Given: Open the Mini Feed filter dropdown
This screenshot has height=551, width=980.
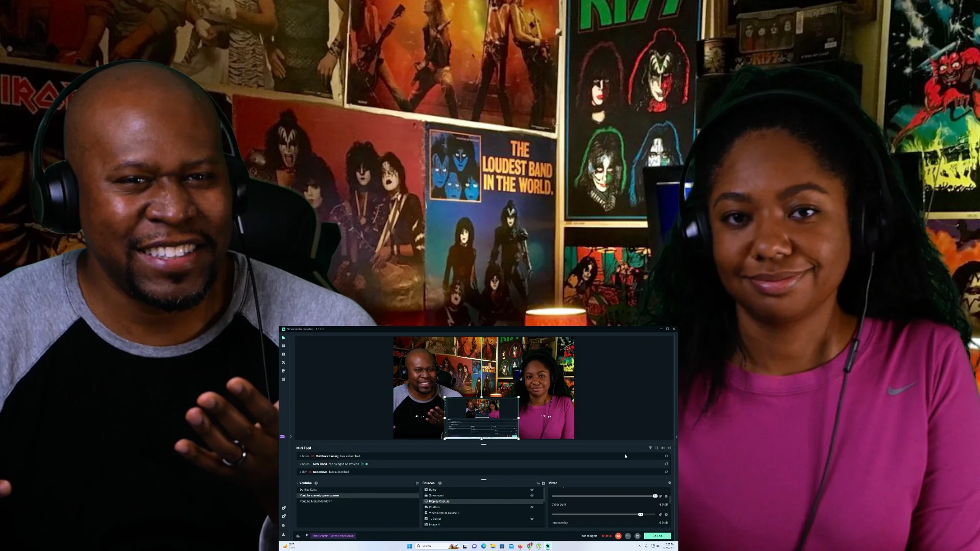Looking at the screenshot, I should pos(650,448).
